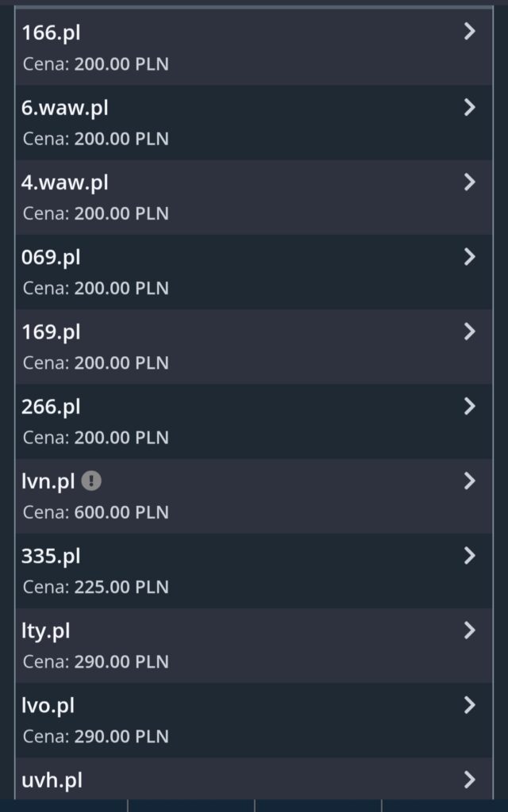Tap the chevron for 169.pl
Screen dimensions: 508x812
click(x=469, y=331)
